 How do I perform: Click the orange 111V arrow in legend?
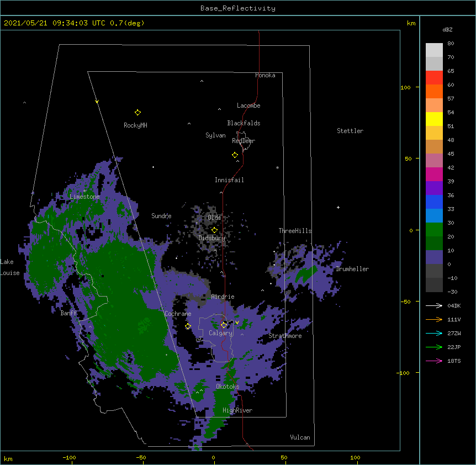tap(434, 319)
